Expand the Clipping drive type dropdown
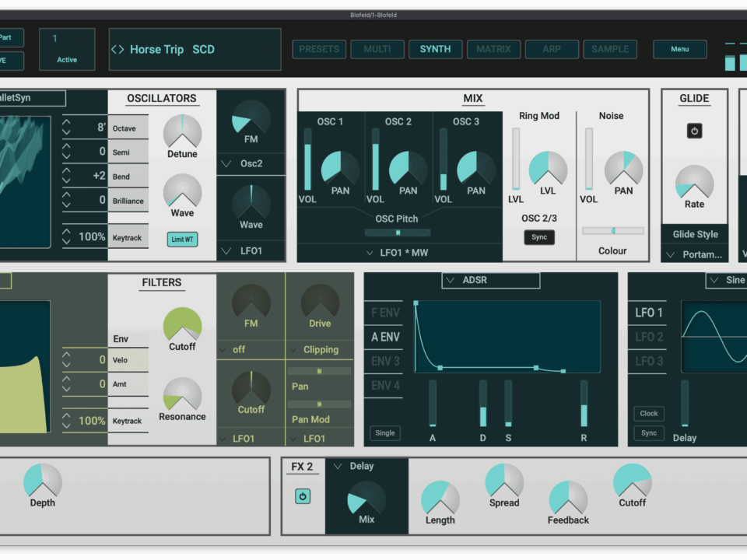This screenshot has width=747, height=560. click(x=320, y=350)
